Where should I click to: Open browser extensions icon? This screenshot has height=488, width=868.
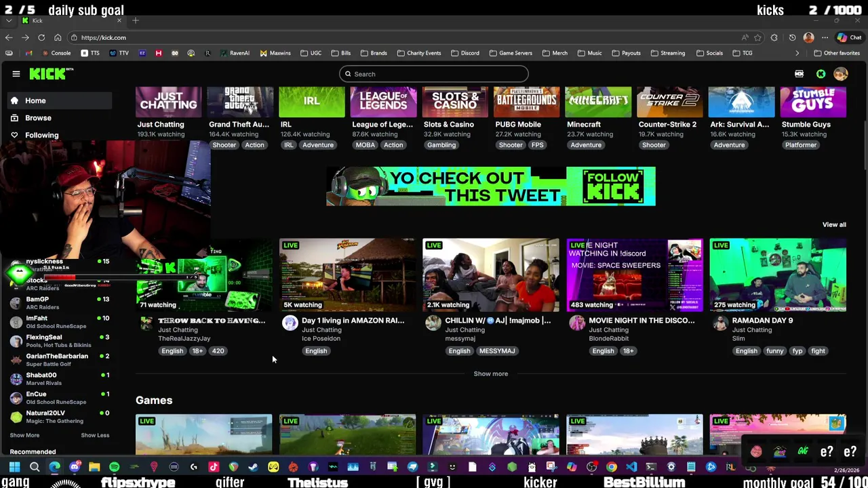coord(774,37)
